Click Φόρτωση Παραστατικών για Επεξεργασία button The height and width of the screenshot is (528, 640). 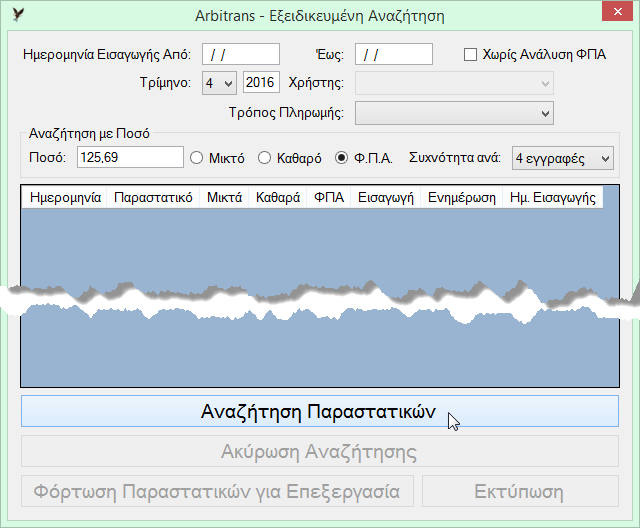[x=217, y=491]
